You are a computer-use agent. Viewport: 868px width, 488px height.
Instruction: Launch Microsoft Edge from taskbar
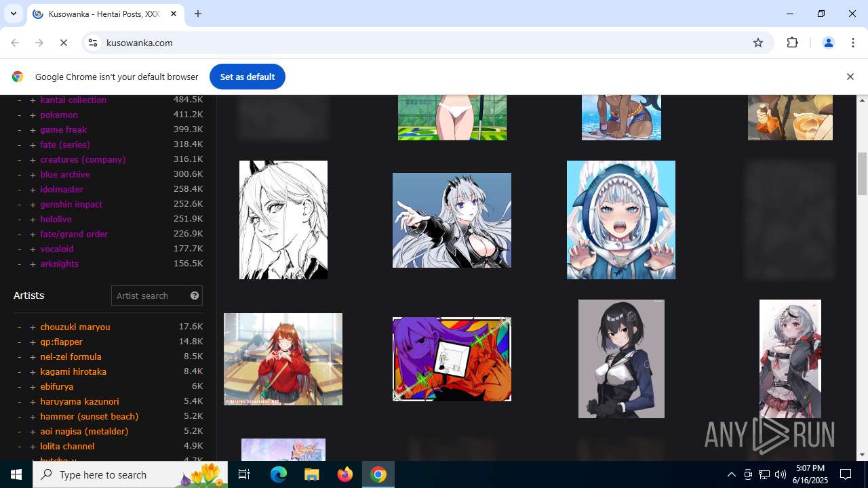[279, 474]
